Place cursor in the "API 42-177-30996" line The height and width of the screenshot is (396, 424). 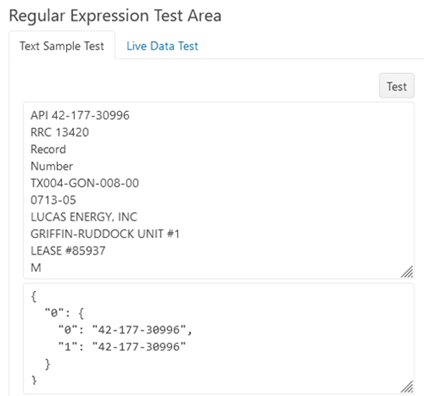click(x=80, y=115)
